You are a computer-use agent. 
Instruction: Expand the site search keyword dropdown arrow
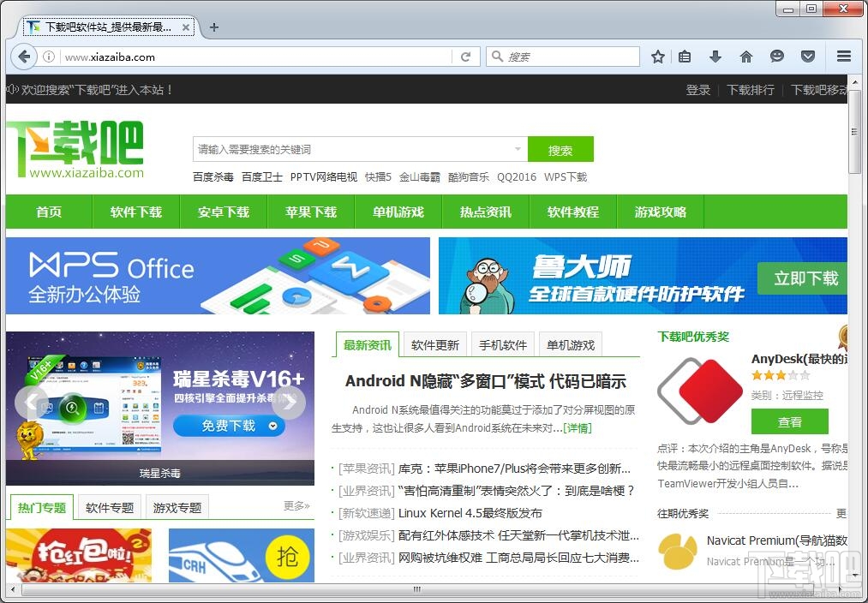point(518,149)
